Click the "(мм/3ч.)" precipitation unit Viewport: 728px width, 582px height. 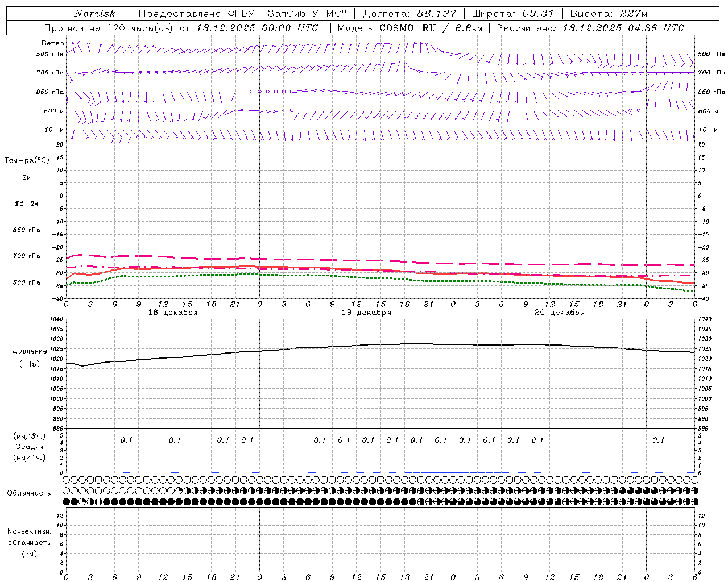(30, 436)
